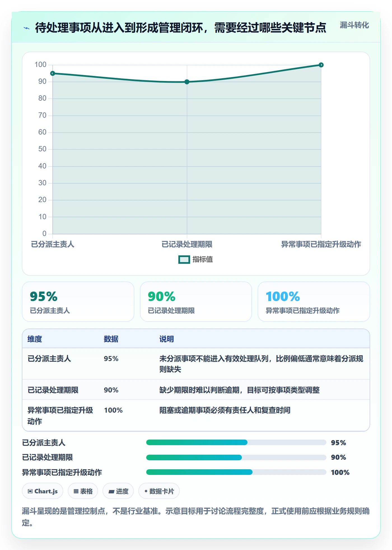Click table cell 已分派主责人
Screen dimensions: 392x550
49,359
